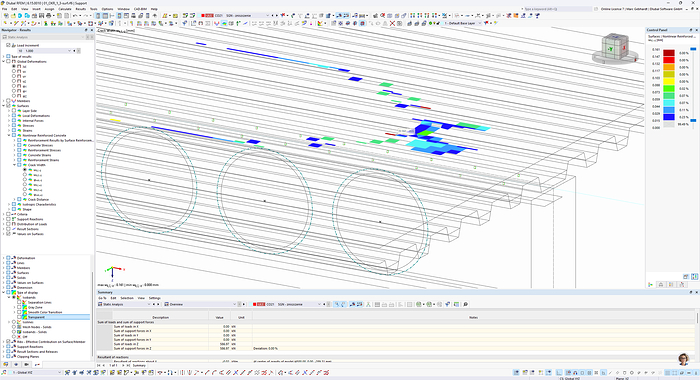Screen dimensions: 700x380
Task: Select the Navigator Results tab icon
Action: tap(38, 365)
